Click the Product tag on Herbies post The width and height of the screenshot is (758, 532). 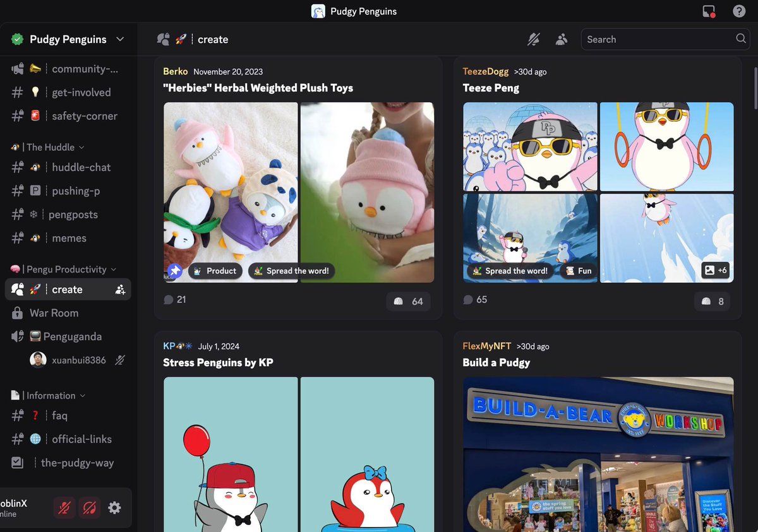point(215,271)
